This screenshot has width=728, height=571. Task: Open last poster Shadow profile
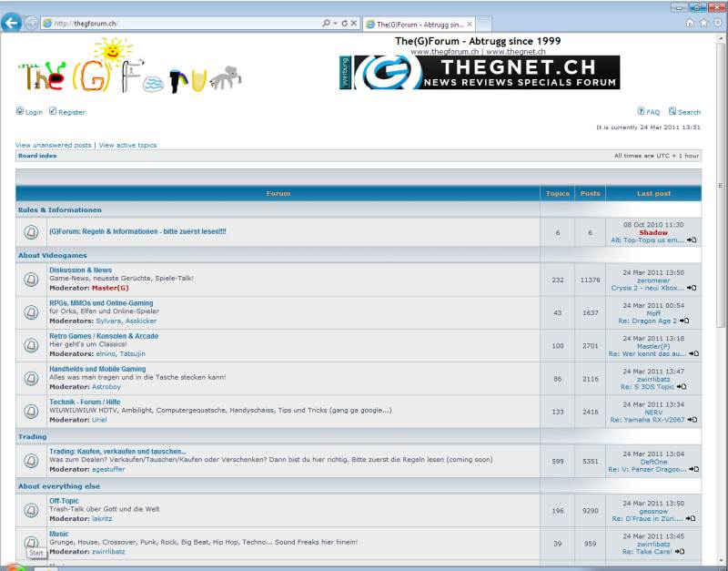click(653, 232)
